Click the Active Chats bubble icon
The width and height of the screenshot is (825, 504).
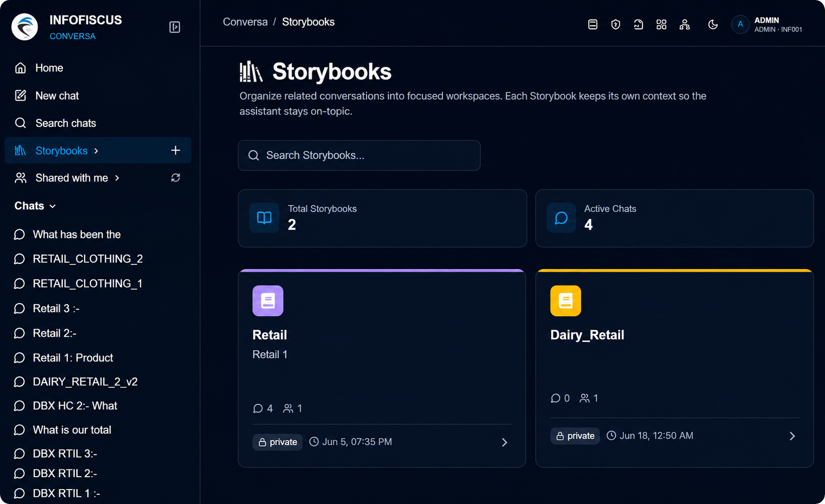(561, 218)
